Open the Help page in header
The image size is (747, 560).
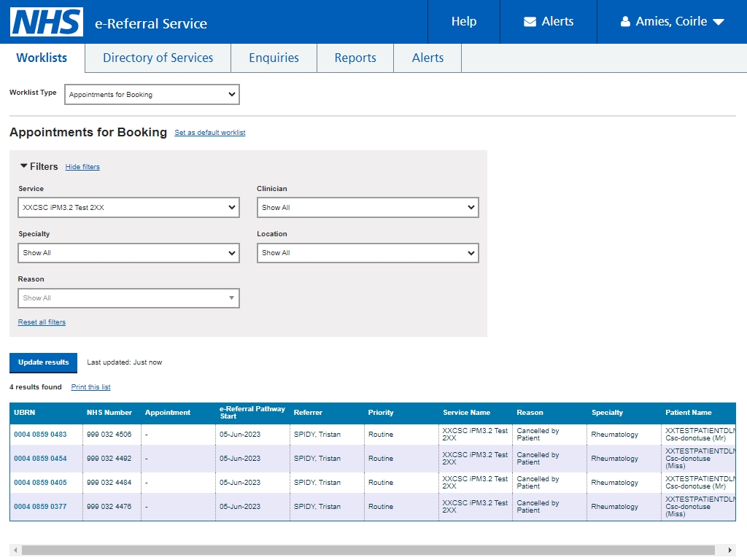pos(463,21)
